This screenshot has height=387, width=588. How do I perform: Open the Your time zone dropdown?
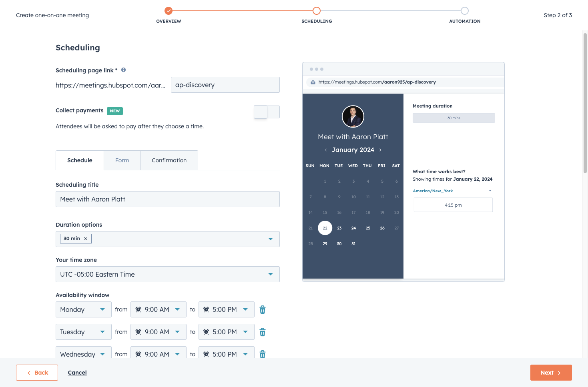[x=168, y=274]
